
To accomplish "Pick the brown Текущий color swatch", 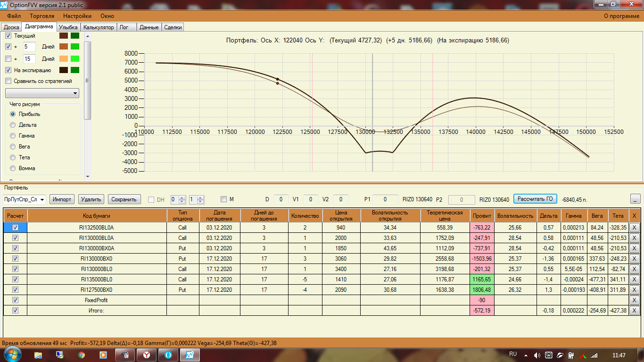I will pos(63,36).
